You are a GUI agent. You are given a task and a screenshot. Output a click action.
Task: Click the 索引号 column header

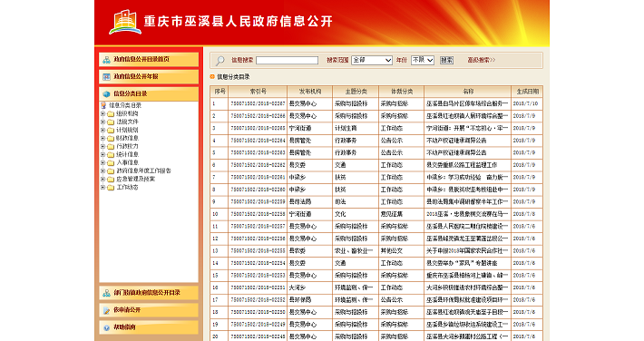[x=258, y=92]
